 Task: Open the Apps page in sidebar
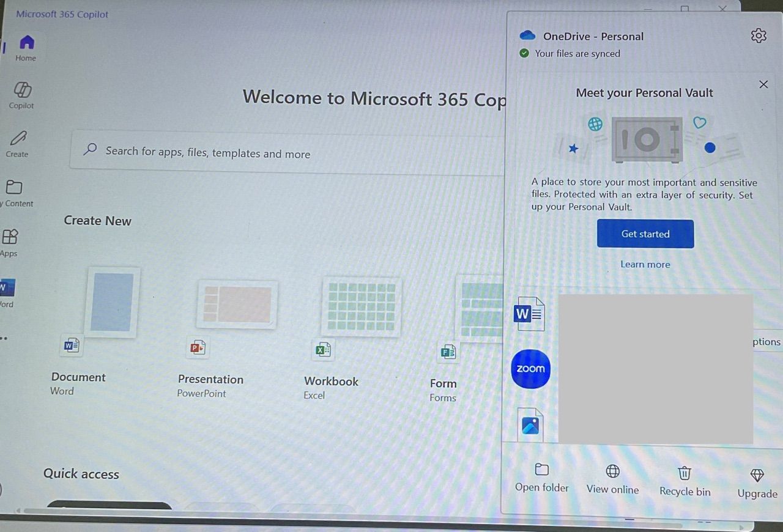point(10,243)
